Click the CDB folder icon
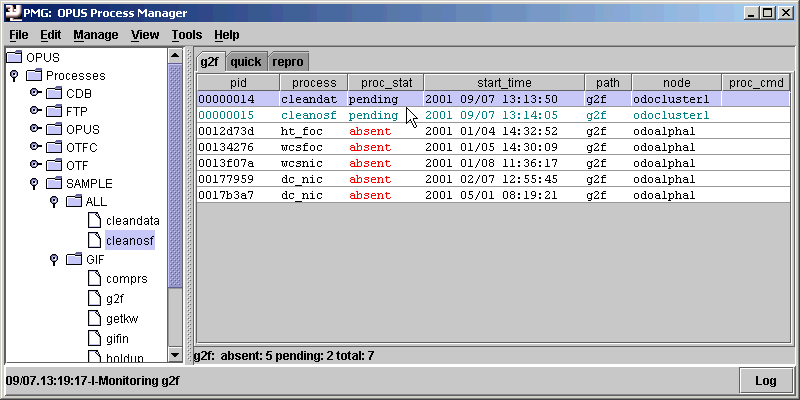Screen dimensions: 800x400 pyautogui.click(x=55, y=93)
